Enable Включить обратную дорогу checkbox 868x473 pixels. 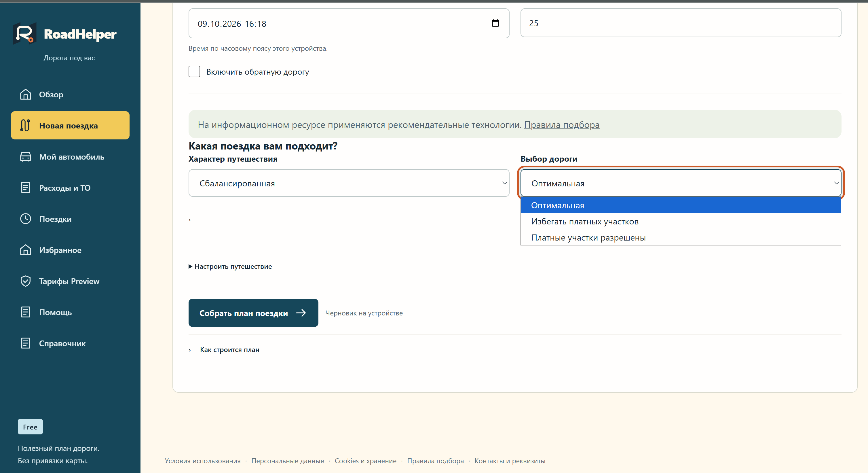pyautogui.click(x=194, y=71)
